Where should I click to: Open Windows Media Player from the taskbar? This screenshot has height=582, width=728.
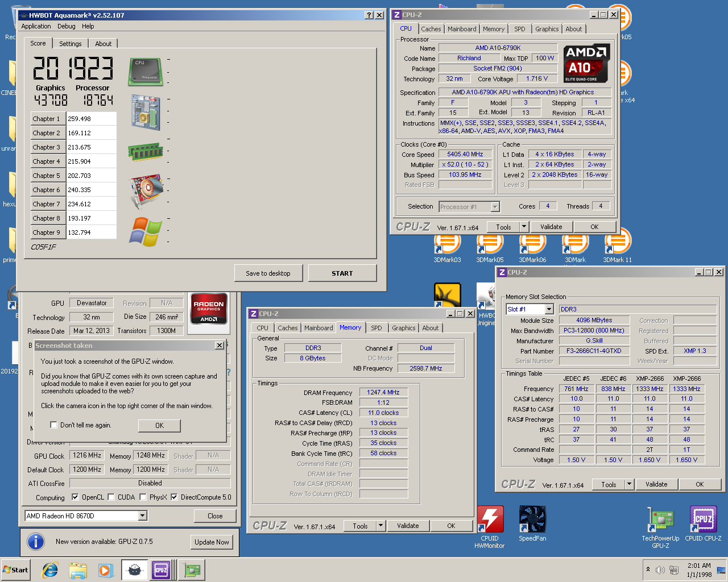[106, 570]
